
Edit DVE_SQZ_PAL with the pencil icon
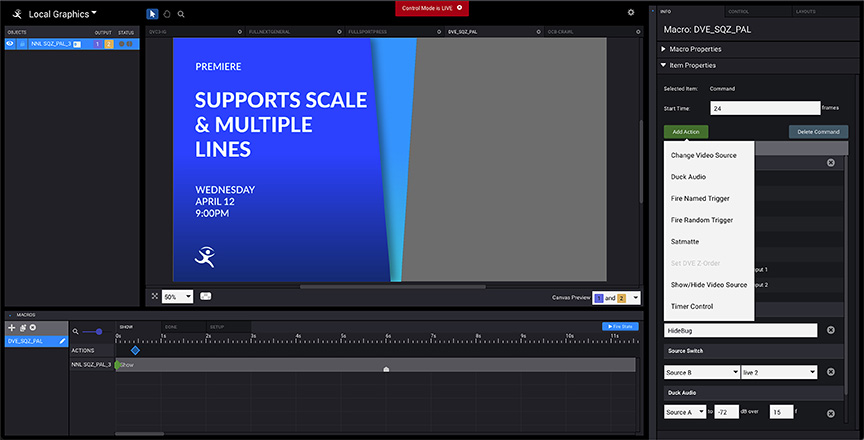click(62, 341)
